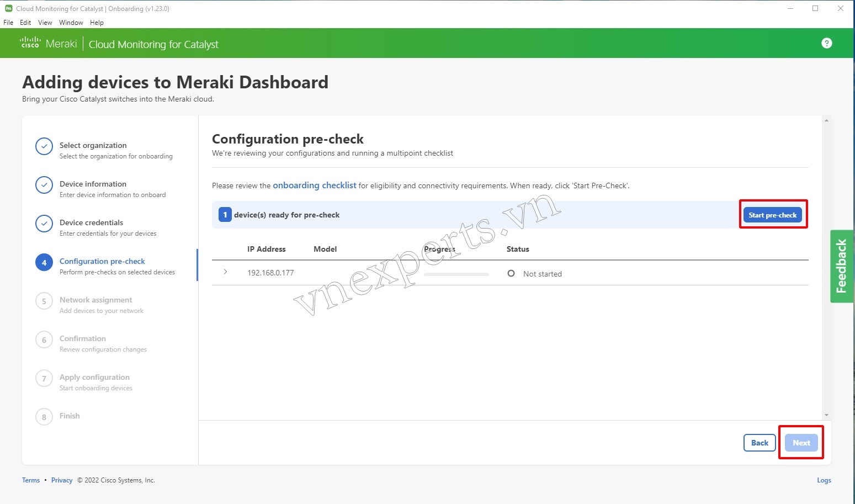Screen dimensions: 855x504
Task: Open the help question-mark icon
Action: [826, 43]
